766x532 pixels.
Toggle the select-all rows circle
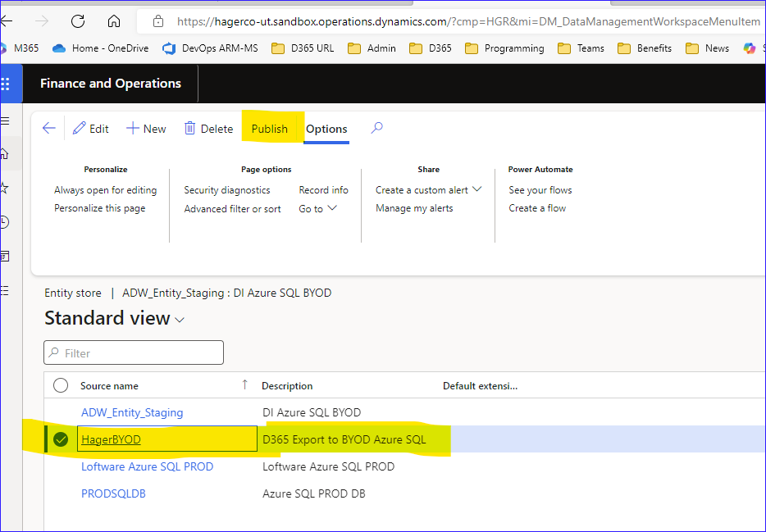coord(61,385)
